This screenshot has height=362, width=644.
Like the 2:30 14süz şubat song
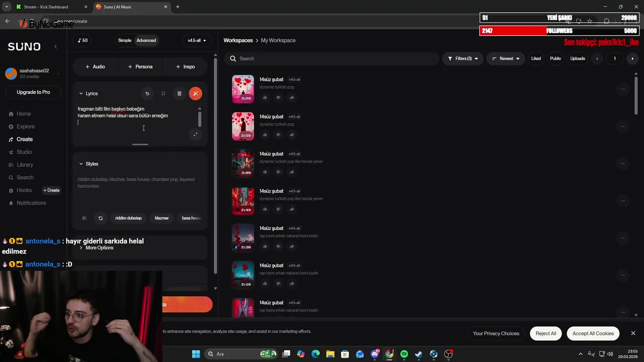point(265,246)
